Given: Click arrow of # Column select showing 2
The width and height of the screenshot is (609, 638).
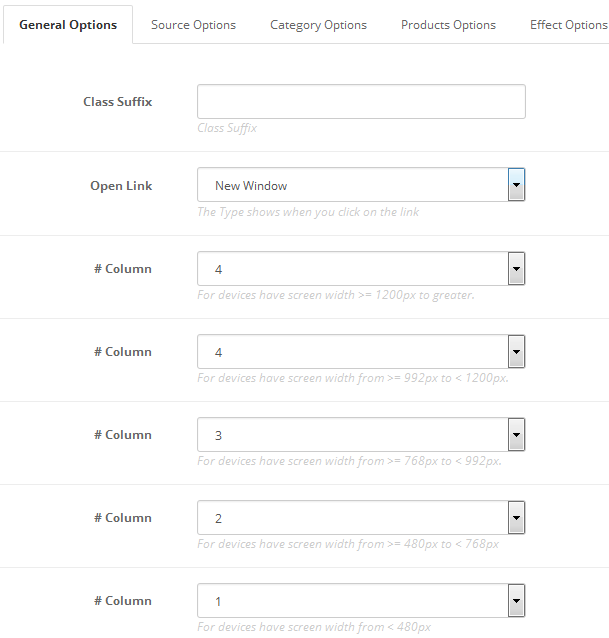Looking at the screenshot, I should (x=516, y=518).
